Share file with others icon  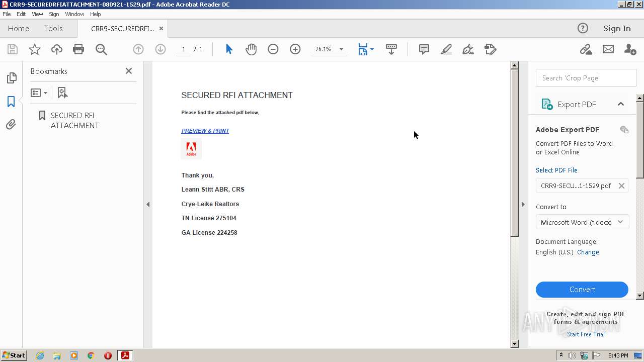[x=630, y=49]
